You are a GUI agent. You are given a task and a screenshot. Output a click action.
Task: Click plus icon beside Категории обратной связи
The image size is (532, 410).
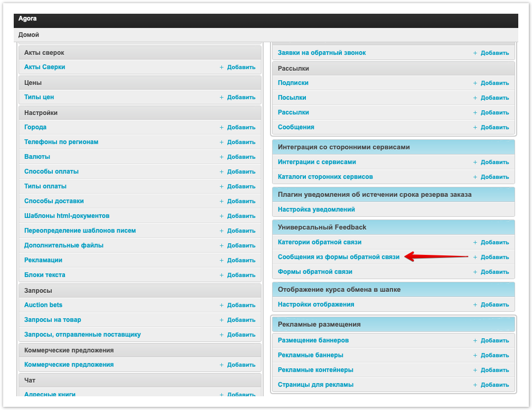coord(475,243)
